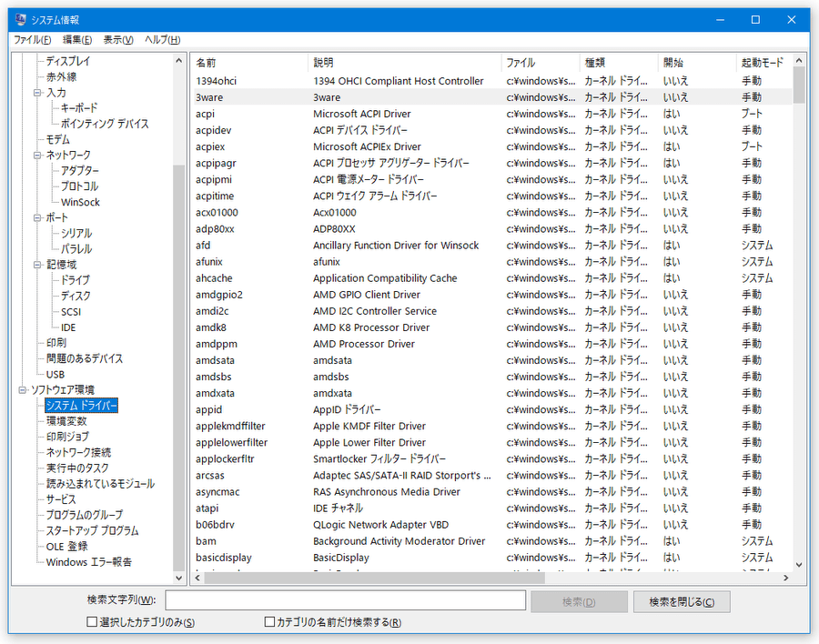
Task: Select the amdk8 driver row
Action: click(492, 327)
